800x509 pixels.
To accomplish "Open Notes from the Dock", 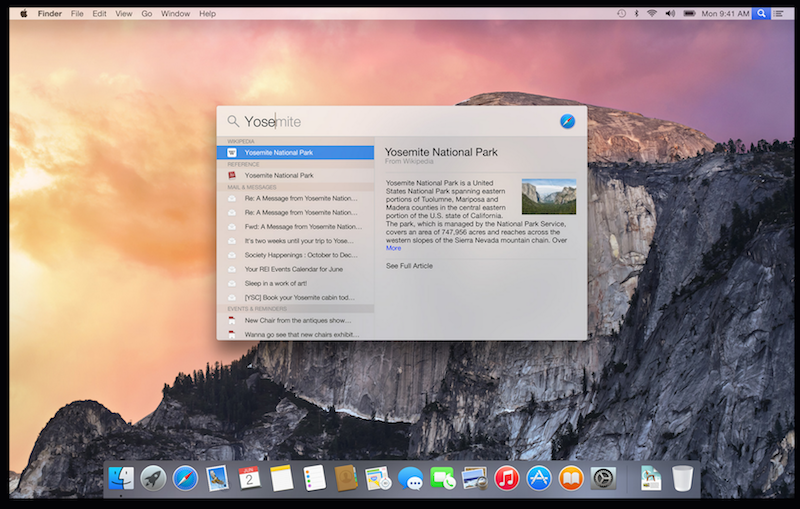I will (x=282, y=479).
